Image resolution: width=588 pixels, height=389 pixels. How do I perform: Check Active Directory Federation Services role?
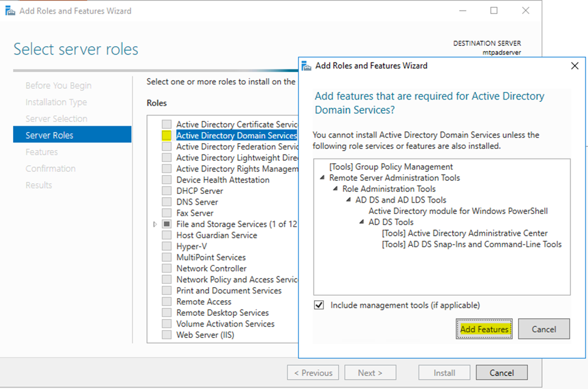point(166,146)
